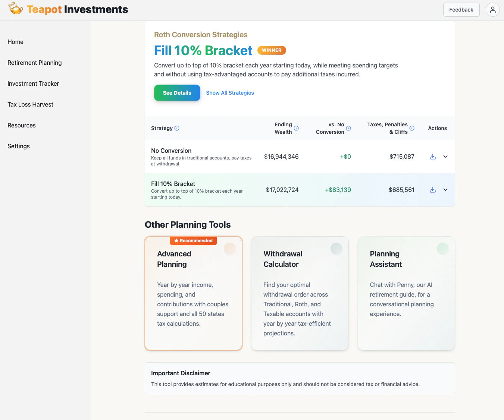The width and height of the screenshot is (504, 420).
Task: Download the No Conversion strategy report
Action: click(x=433, y=157)
